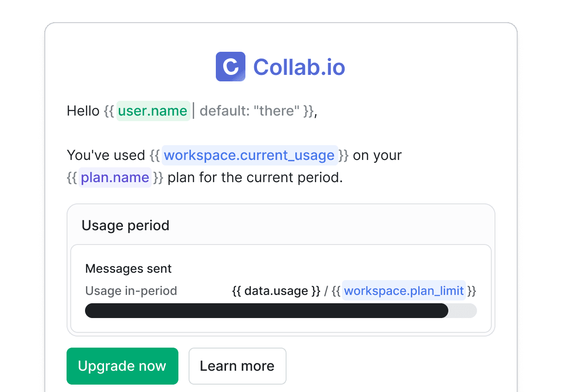Click the Collab.io logo icon
Image resolution: width=562 pixels, height=392 pixels.
click(x=230, y=67)
